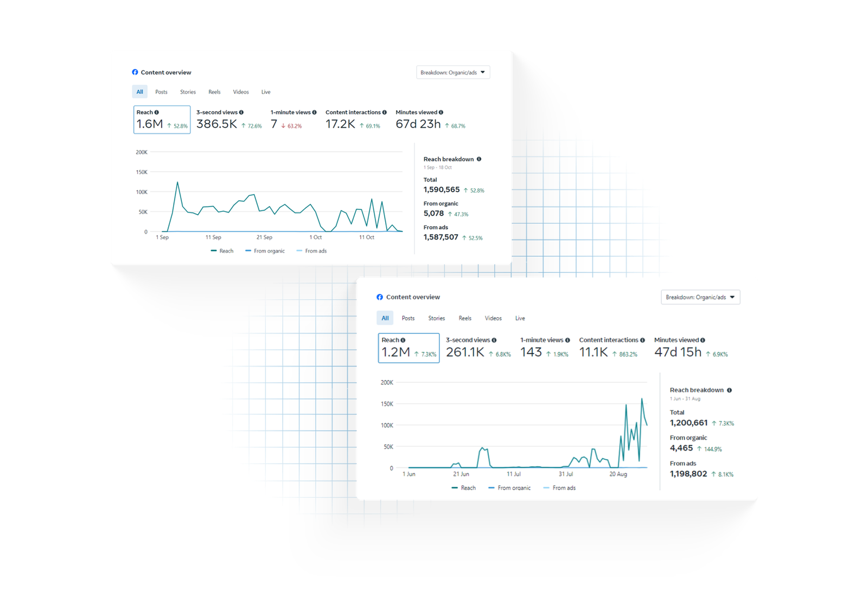The image size is (868, 591).
Task: Click the From ads value 1,198,802
Action: (x=688, y=474)
